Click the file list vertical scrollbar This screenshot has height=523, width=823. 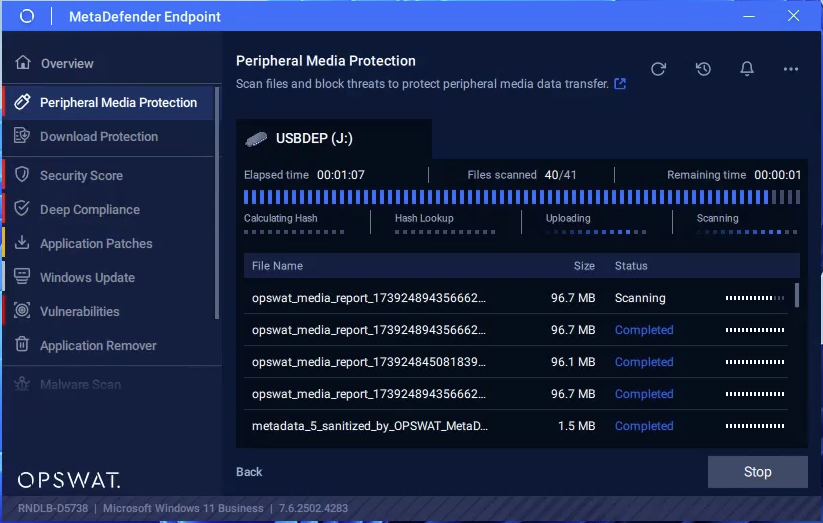[x=797, y=295]
